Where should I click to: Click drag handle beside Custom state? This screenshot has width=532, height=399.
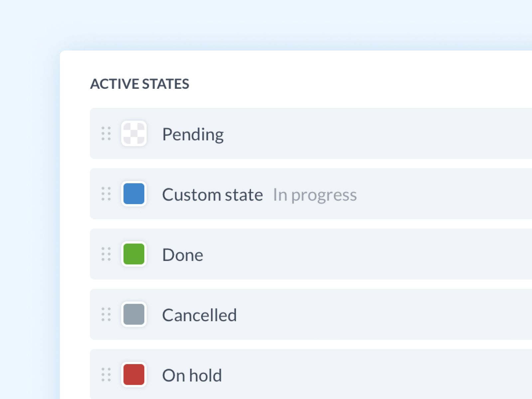106,194
